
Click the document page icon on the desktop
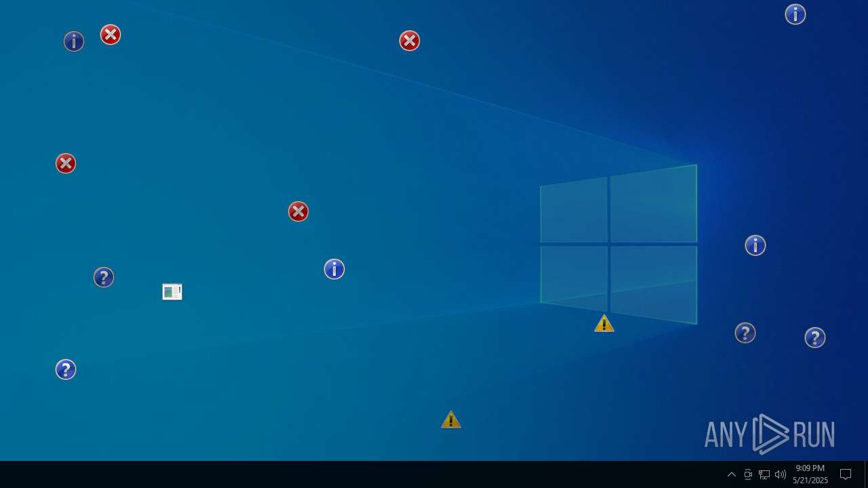(x=172, y=291)
